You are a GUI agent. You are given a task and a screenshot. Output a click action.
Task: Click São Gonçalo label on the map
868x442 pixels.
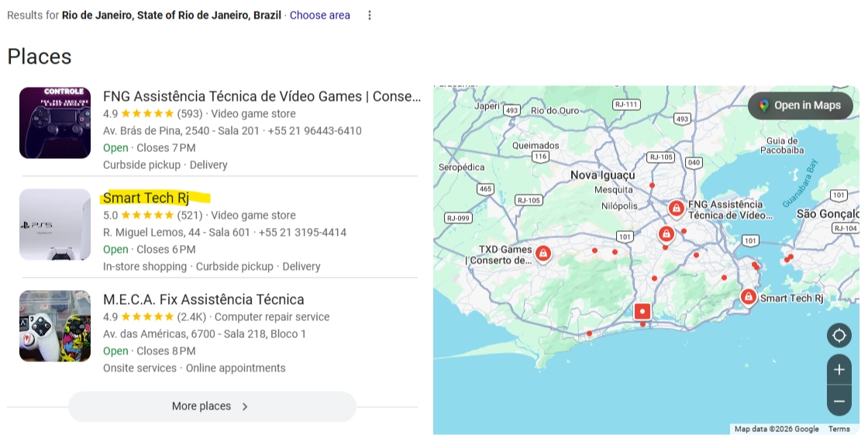click(828, 214)
